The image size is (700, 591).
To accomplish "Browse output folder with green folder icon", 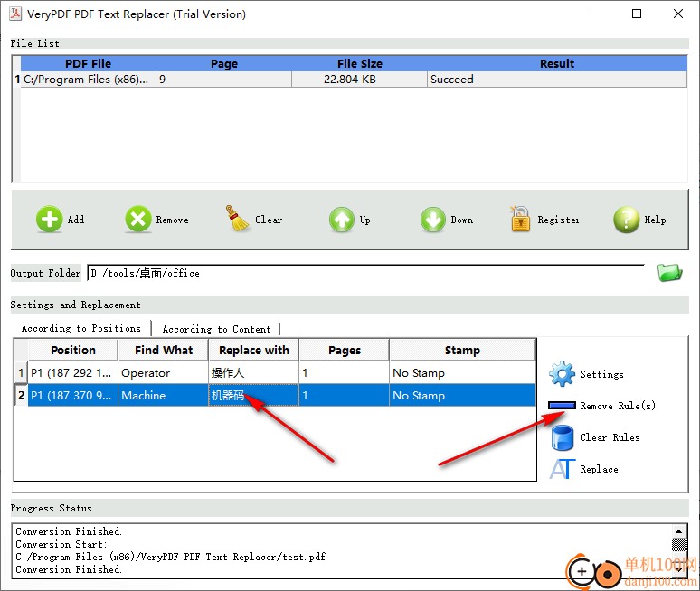I will click(669, 273).
